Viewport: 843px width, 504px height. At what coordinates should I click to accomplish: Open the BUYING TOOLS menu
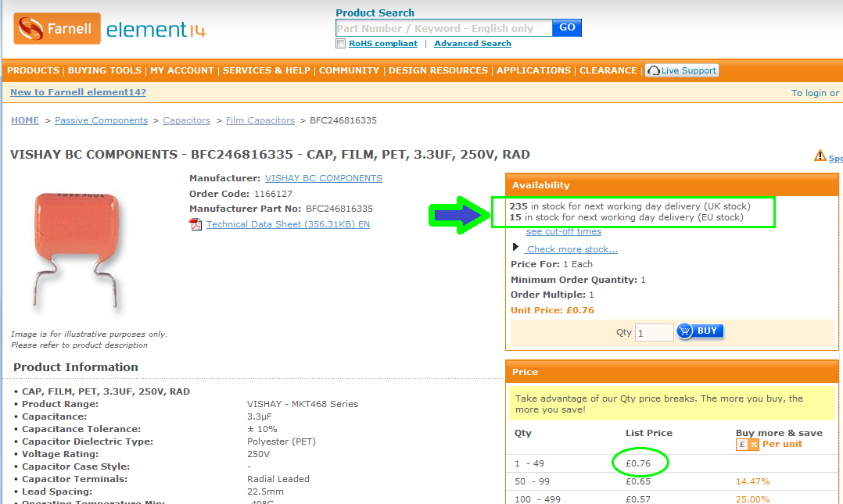pos(104,70)
